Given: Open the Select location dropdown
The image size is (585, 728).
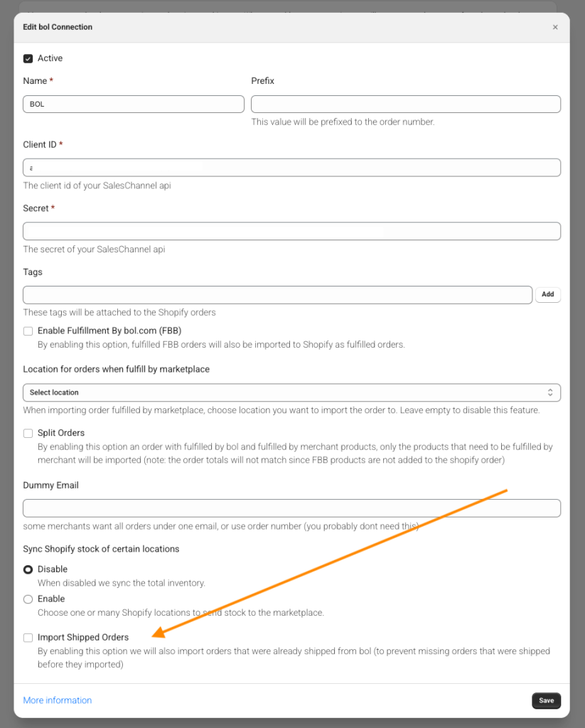Looking at the screenshot, I should click(x=291, y=392).
